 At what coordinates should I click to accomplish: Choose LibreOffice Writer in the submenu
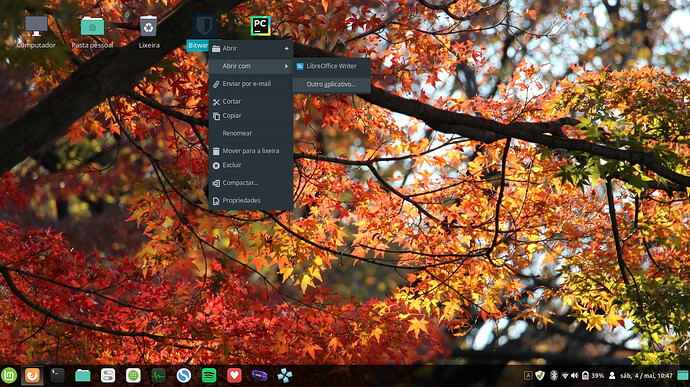tap(331, 66)
